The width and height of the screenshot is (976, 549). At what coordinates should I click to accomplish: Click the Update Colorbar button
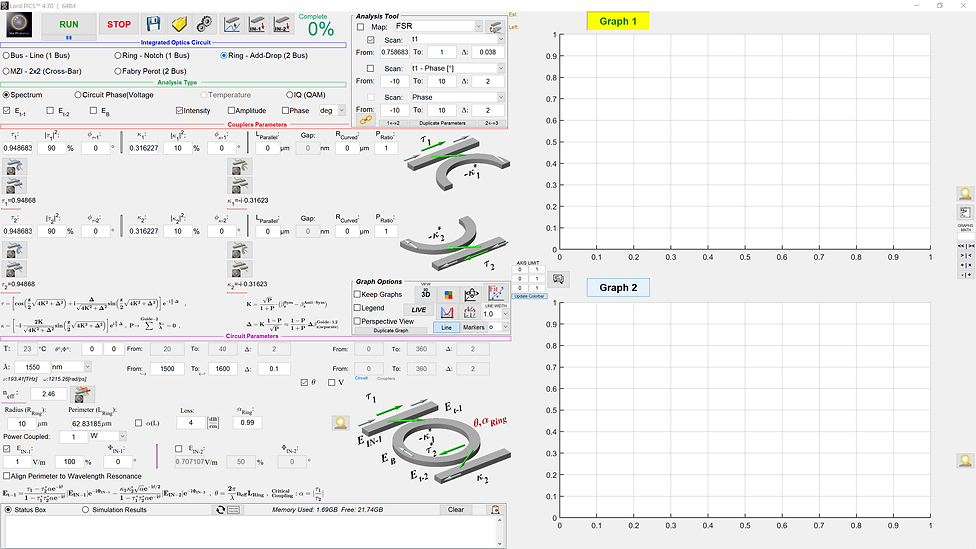click(x=529, y=296)
